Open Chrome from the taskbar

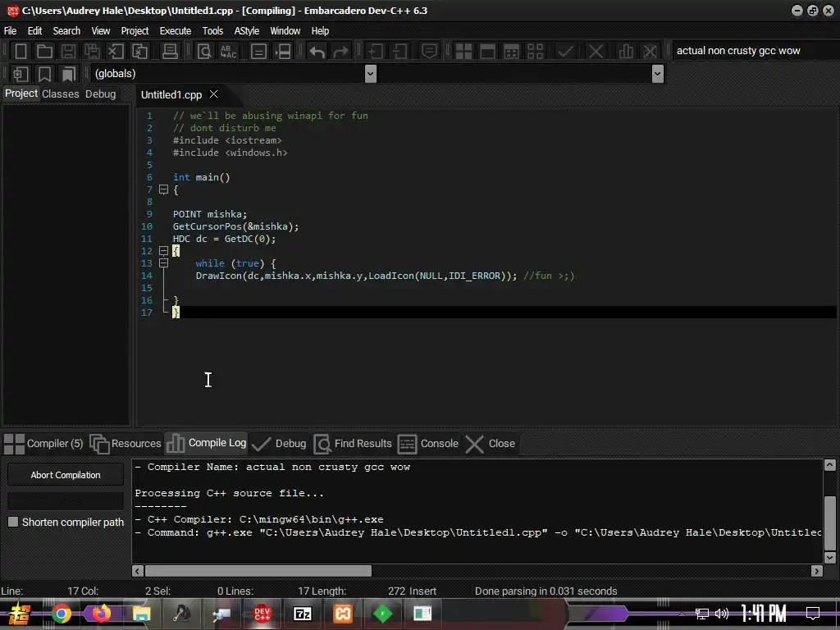point(62,614)
